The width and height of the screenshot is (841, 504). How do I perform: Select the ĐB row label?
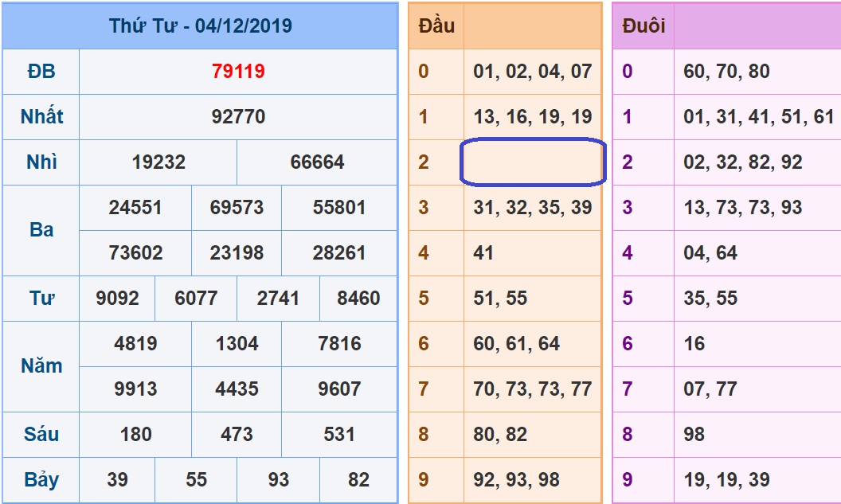pos(41,72)
